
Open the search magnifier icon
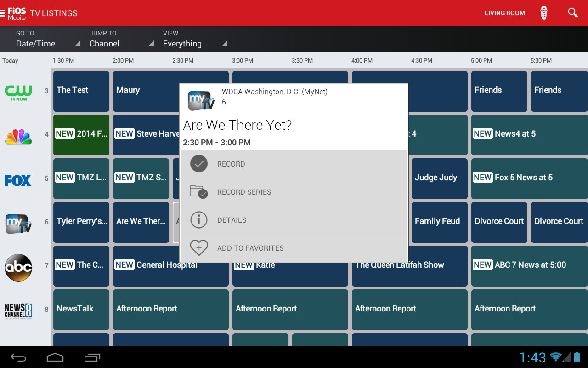coord(573,13)
